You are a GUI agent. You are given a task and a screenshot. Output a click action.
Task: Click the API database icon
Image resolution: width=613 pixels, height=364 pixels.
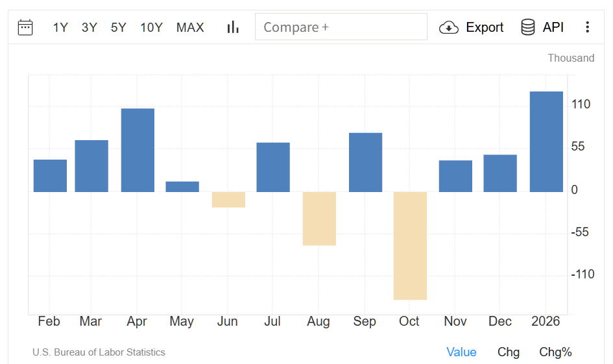(x=528, y=27)
